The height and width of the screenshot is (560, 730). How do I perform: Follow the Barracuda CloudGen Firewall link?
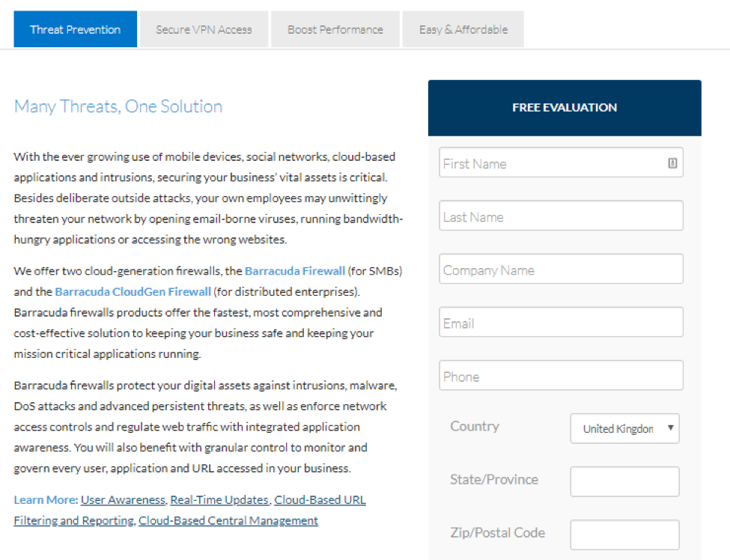tap(133, 291)
